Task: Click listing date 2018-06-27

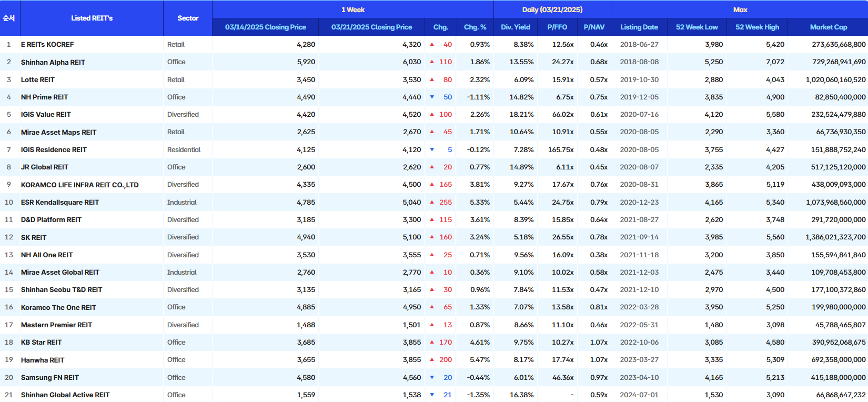Action: (639, 45)
